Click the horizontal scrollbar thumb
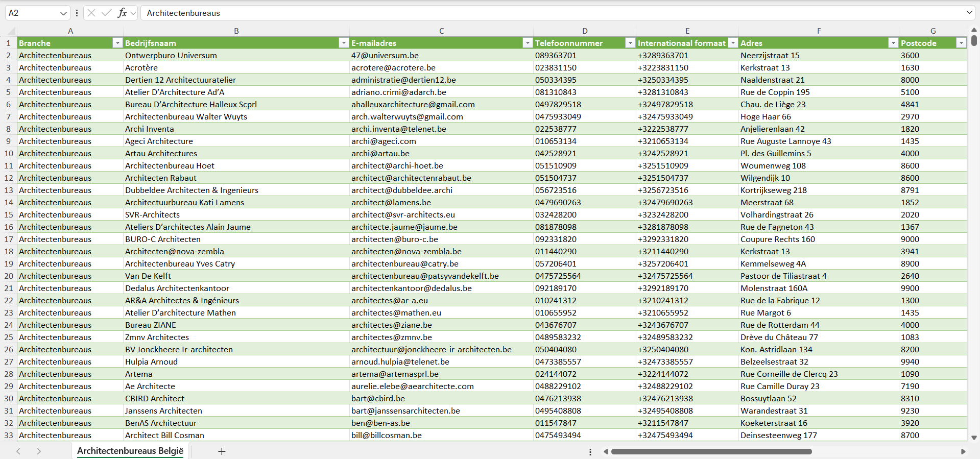Viewport: 980px width, 459px height. pyautogui.click(x=711, y=451)
